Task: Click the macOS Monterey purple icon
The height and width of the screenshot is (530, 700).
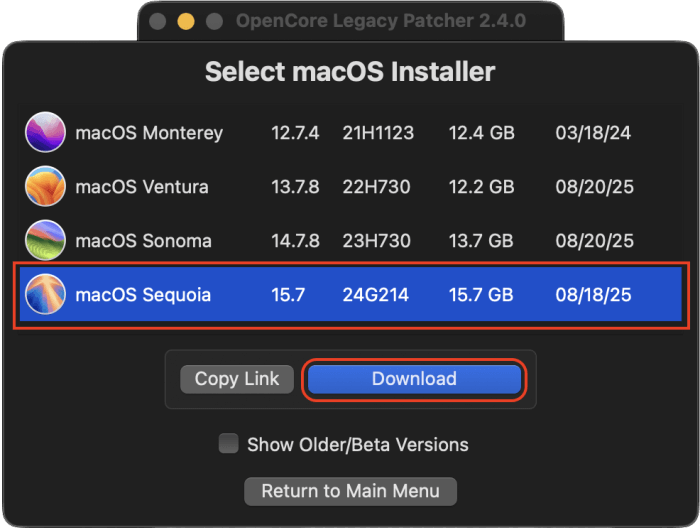Action: pos(45,132)
